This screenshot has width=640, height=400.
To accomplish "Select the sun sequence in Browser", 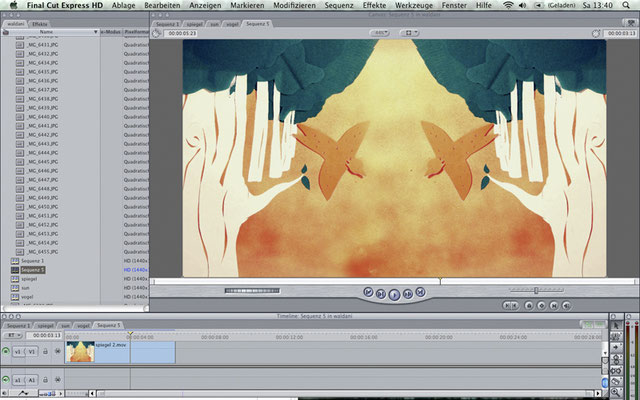I will [x=25, y=288].
